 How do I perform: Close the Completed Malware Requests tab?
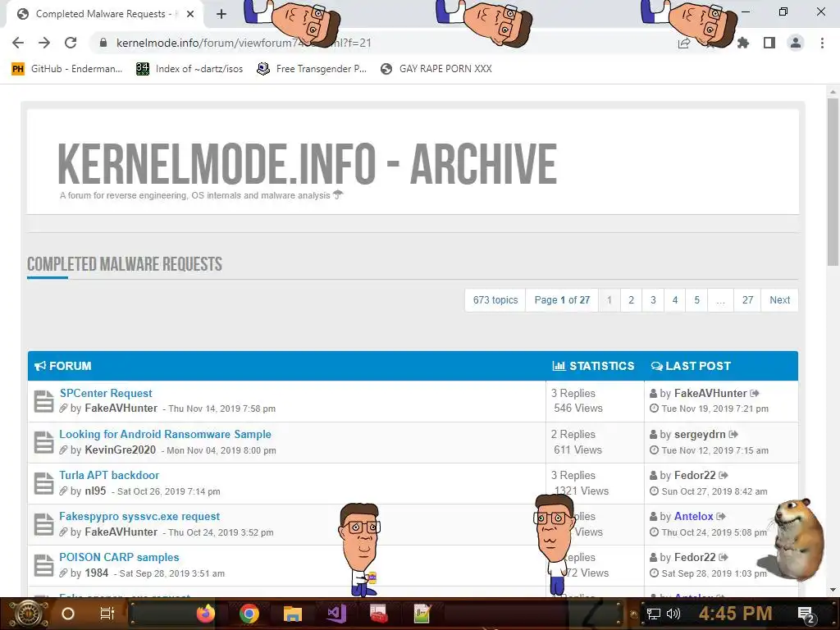point(190,14)
